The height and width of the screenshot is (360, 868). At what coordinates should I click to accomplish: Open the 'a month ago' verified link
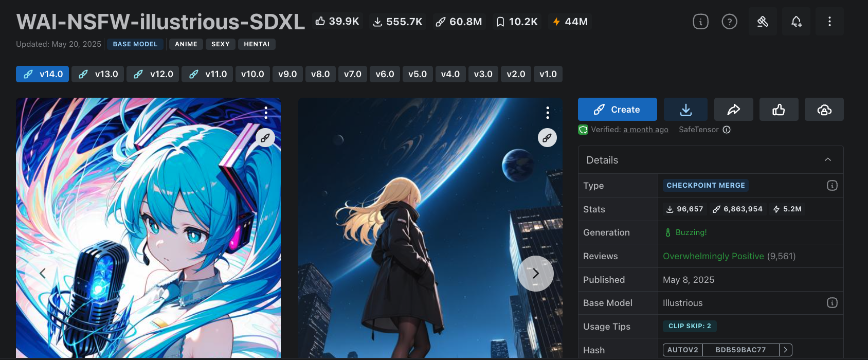point(645,130)
